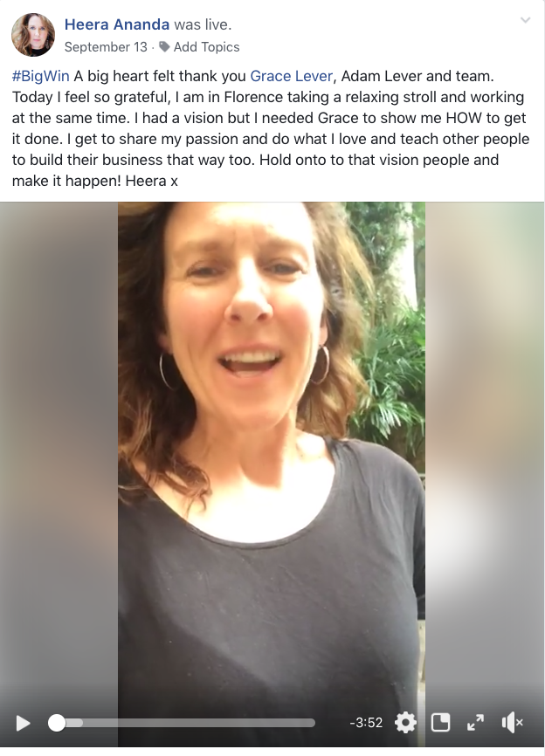Expand the video to fullscreen
This screenshot has height=756, width=545.
475,722
